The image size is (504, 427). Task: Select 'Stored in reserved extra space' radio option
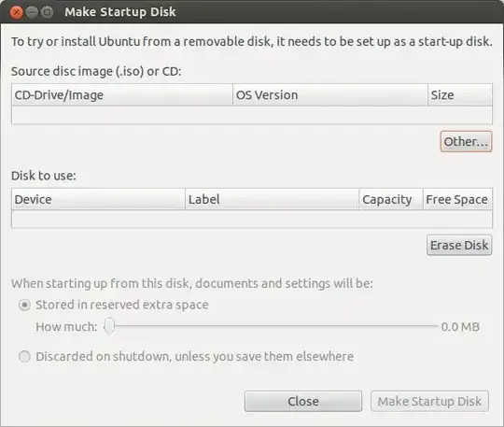click(x=24, y=305)
